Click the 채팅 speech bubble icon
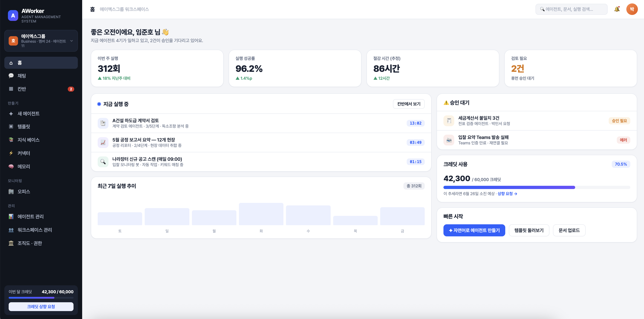 (11, 76)
